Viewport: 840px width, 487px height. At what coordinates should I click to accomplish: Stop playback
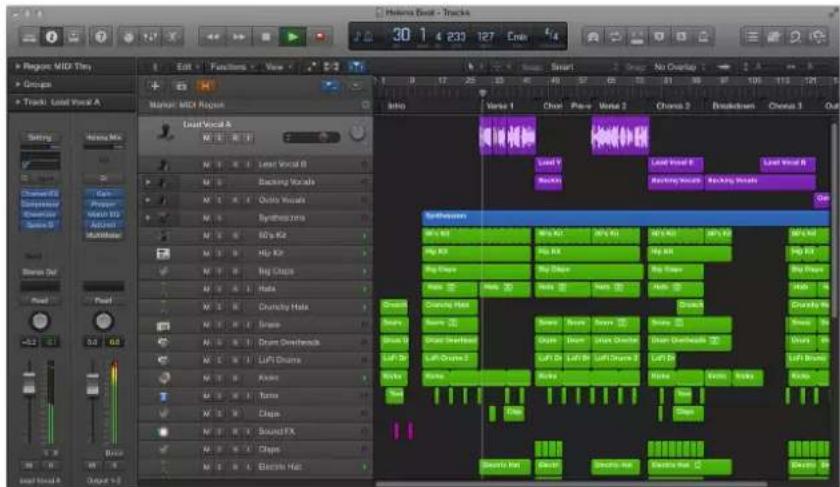click(x=266, y=36)
